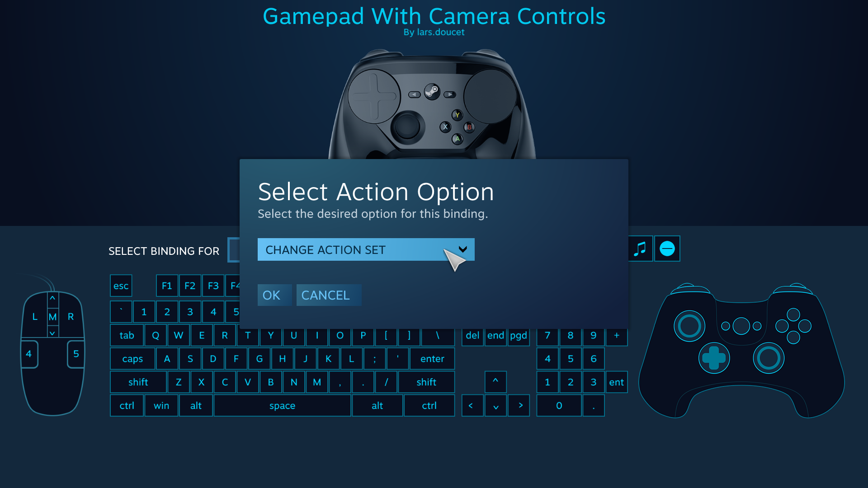Click the WIN key binding
Screen dimensions: 868x488
pos(161,405)
